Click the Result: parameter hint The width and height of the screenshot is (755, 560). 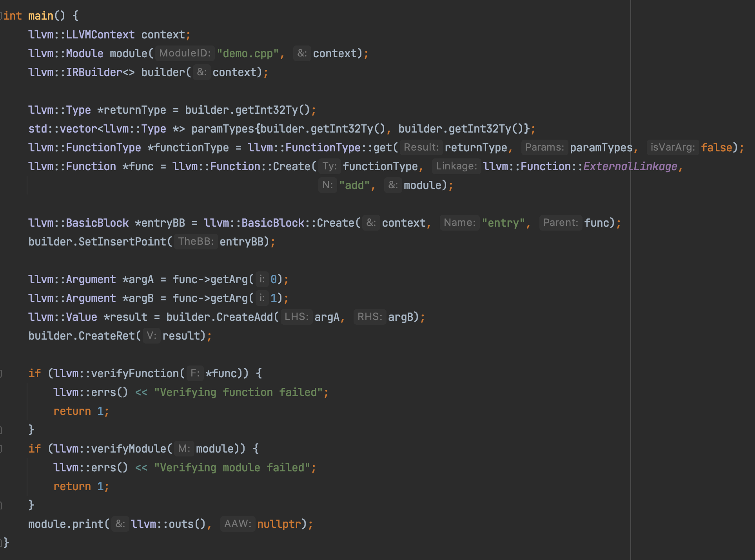(421, 147)
